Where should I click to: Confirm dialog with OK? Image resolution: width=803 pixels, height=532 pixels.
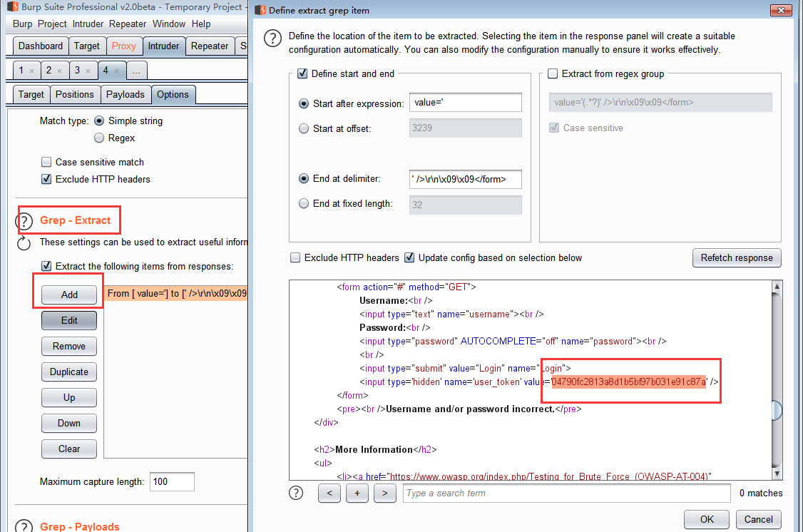point(707,519)
